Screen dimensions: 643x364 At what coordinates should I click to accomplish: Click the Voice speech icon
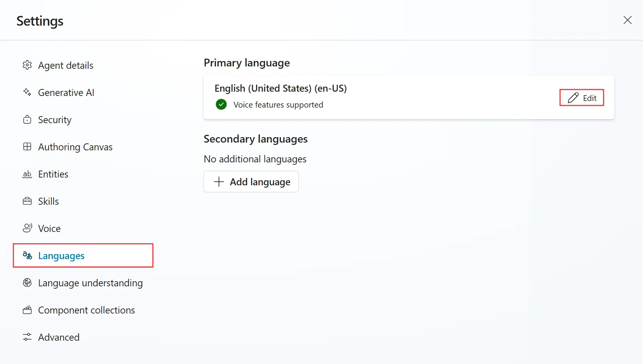(x=27, y=228)
